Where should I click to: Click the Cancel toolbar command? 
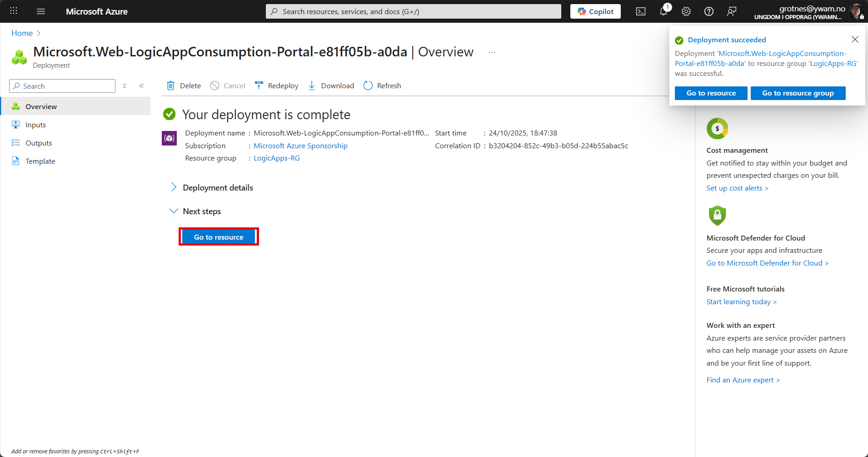click(x=228, y=85)
